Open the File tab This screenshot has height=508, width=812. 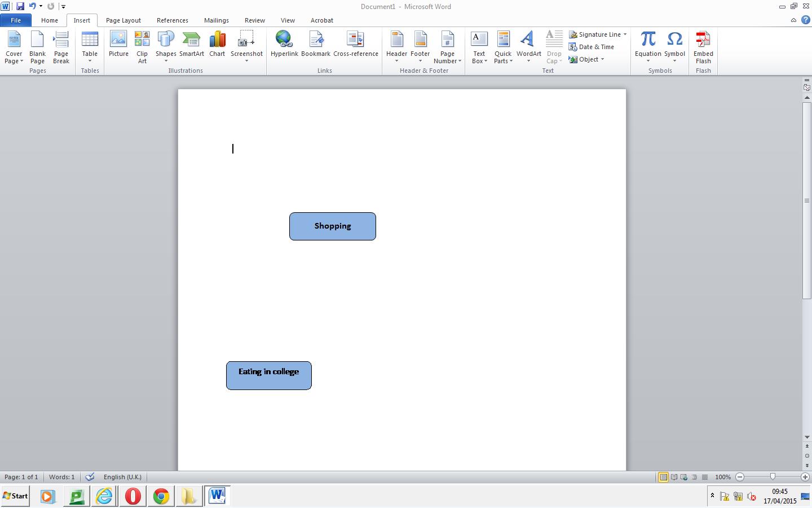tap(16, 20)
